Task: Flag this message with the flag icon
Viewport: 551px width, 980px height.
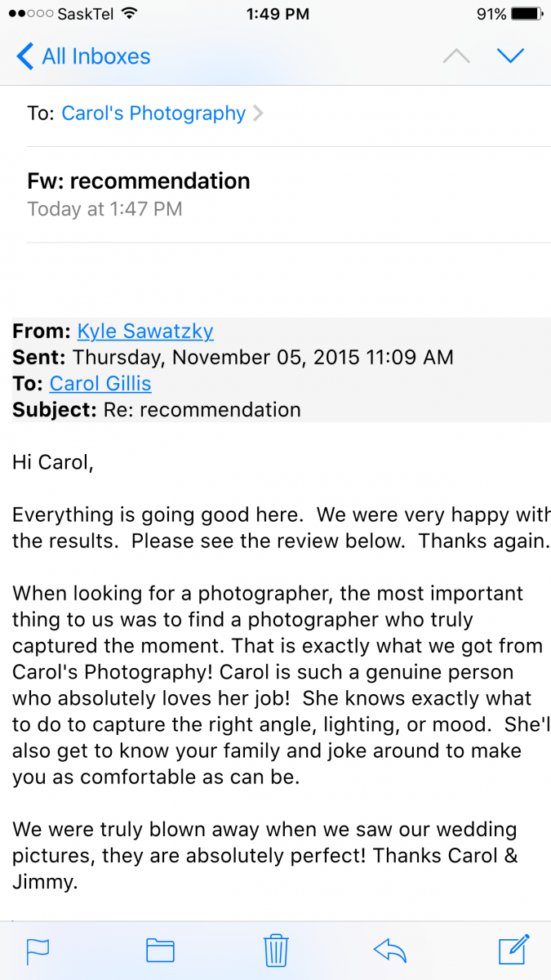Action: pos(38,951)
